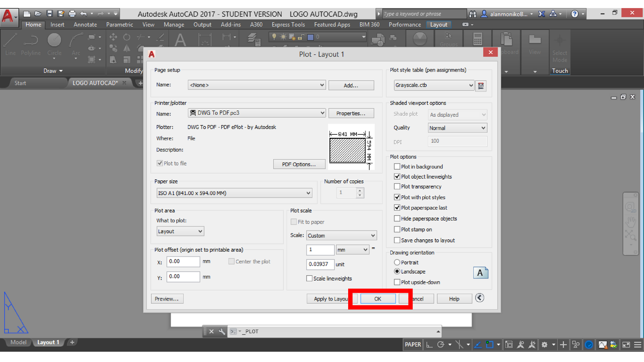The height and width of the screenshot is (362, 644).
Task: Click the Preview button in the Plot dialog
Action: pos(167,298)
